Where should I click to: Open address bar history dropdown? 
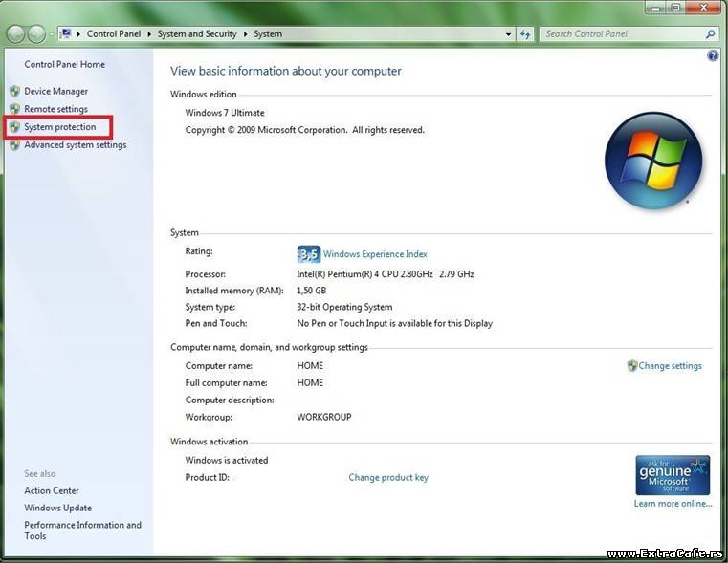[508, 34]
